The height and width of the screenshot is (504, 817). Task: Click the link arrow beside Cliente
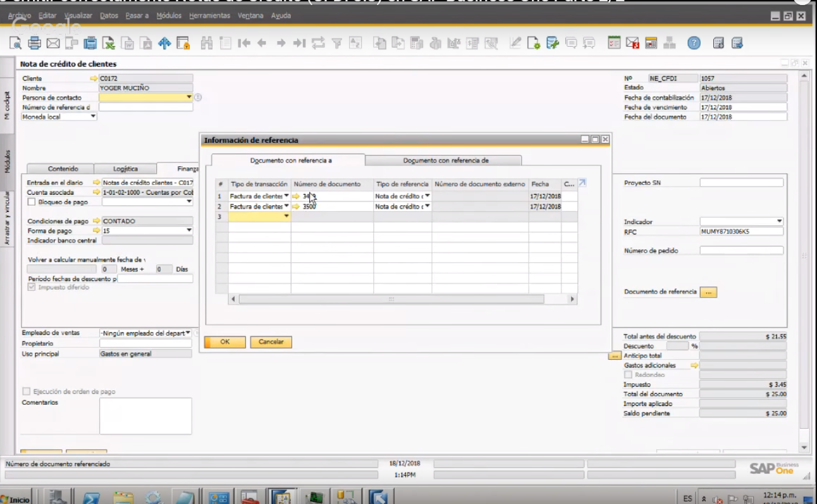pyautogui.click(x=94, y=78)
